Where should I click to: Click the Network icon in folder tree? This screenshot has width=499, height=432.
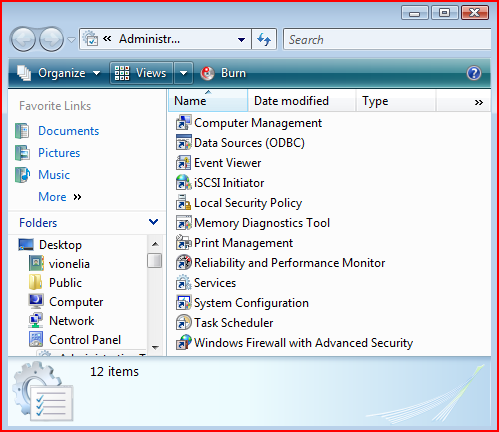coord(36,320)
